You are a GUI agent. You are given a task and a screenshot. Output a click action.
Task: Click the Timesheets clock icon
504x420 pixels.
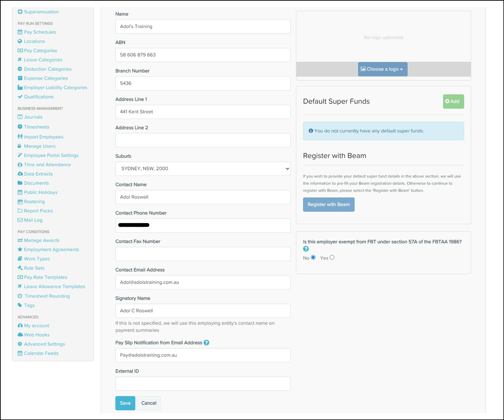click(20, 127)
